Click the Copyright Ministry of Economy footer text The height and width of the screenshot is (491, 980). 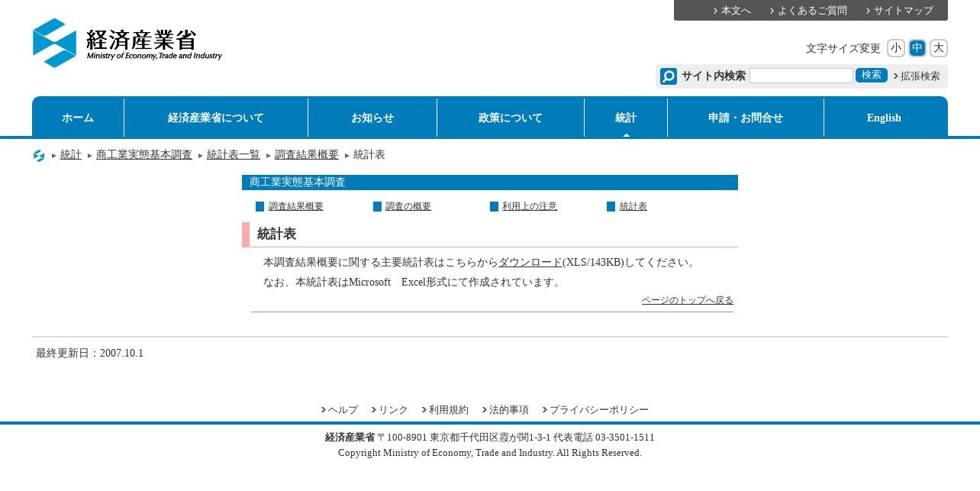pyautogui.click(x=490, y=453)
